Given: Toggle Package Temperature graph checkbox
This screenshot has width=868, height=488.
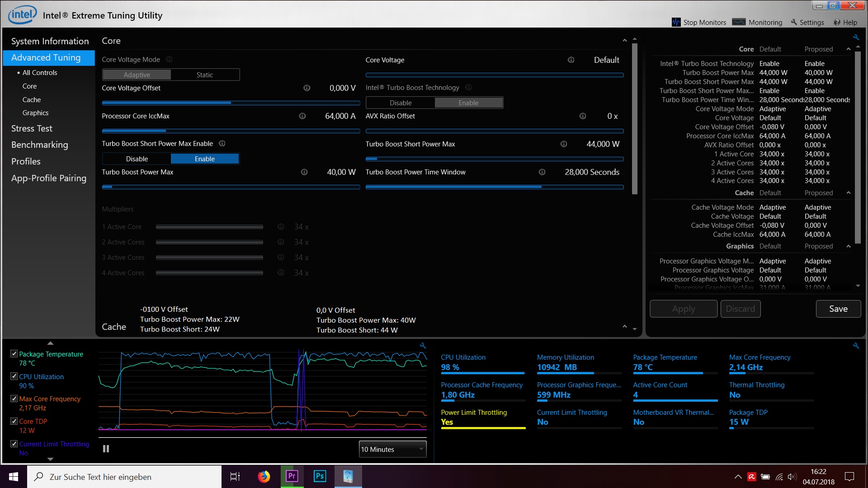Looking at the screenshot, I should [x=14, y=354].
